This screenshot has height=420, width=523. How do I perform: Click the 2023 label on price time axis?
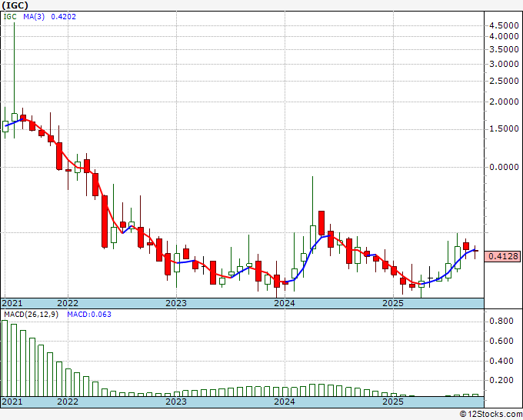tap(176, 303)
